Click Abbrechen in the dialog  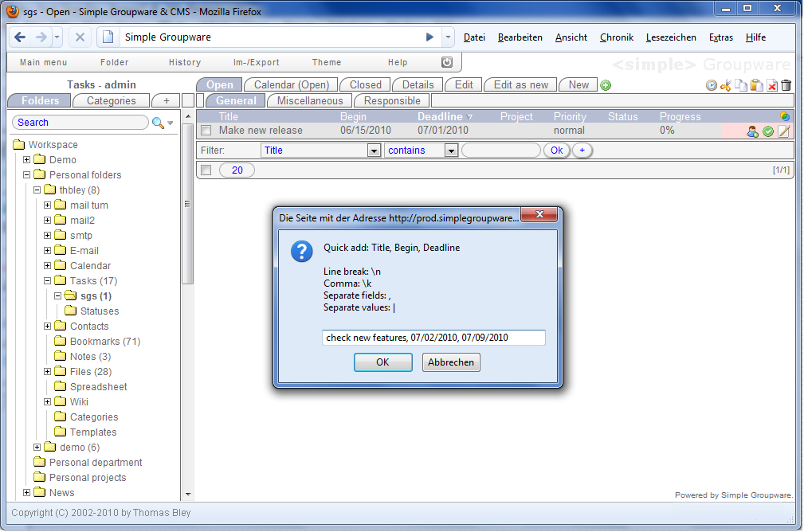click(x=451, y=362)
